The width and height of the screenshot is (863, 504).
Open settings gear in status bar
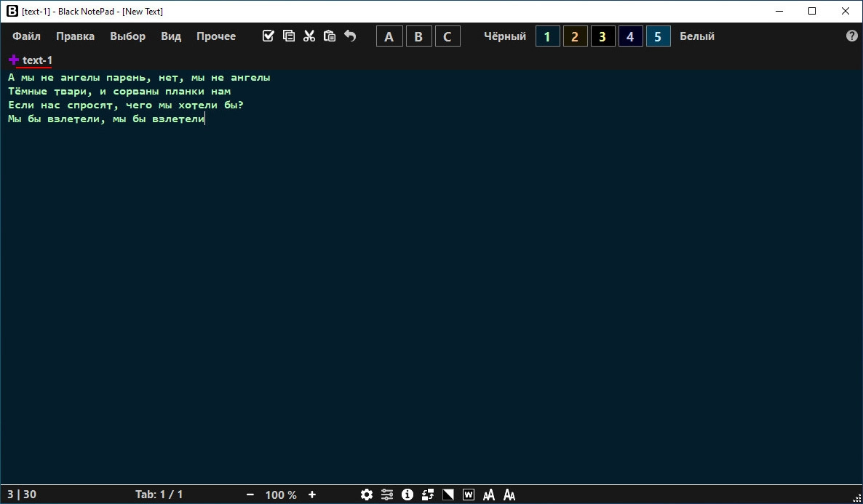367,495
